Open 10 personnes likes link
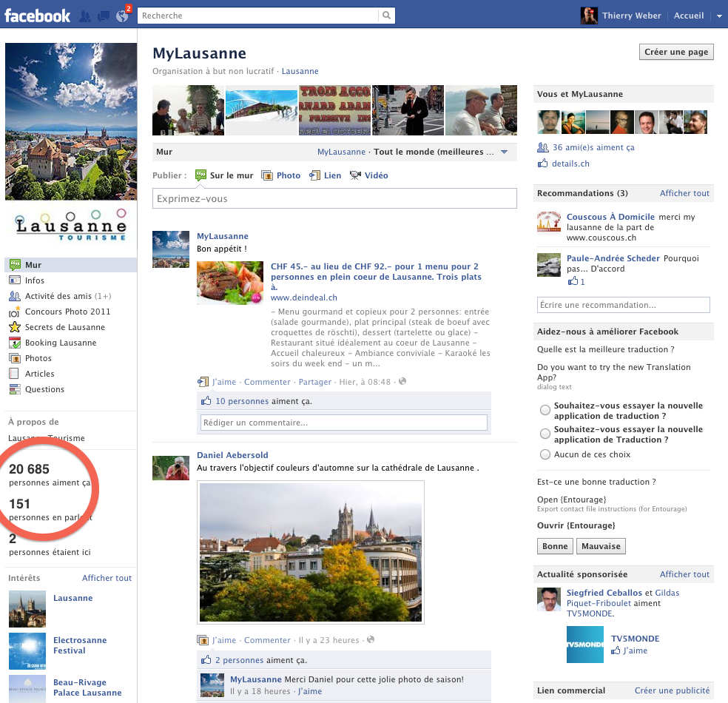728x703 pixels. coord(242,401)
